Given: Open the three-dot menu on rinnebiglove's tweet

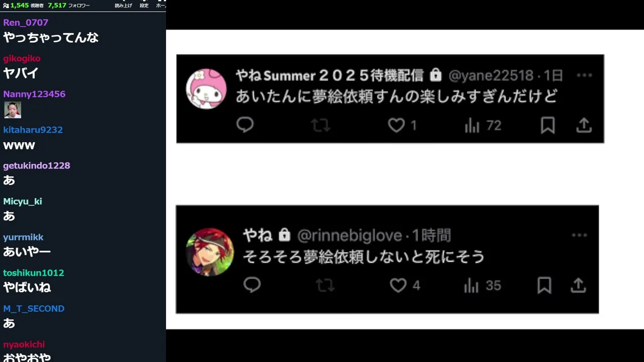Looking at the screenshot, I should click(x=579, y=235).
